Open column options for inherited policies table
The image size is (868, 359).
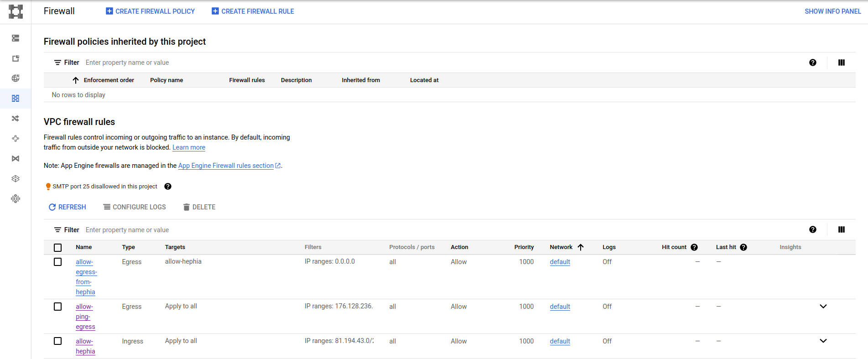click(x=841, y=62)
